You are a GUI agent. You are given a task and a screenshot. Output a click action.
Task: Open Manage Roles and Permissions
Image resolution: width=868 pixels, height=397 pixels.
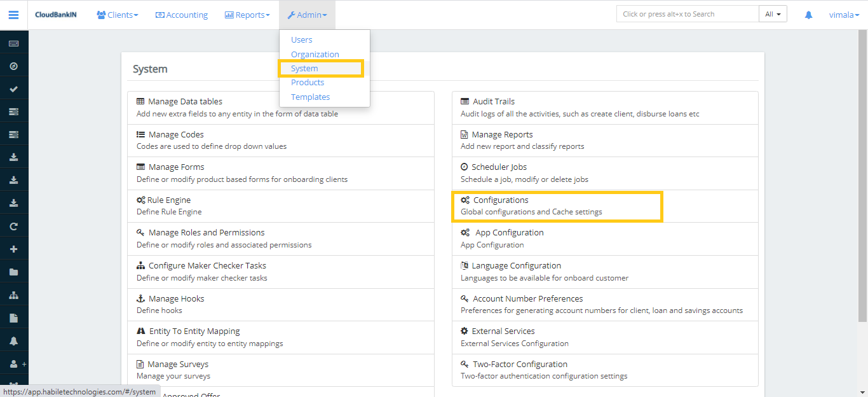207,232
